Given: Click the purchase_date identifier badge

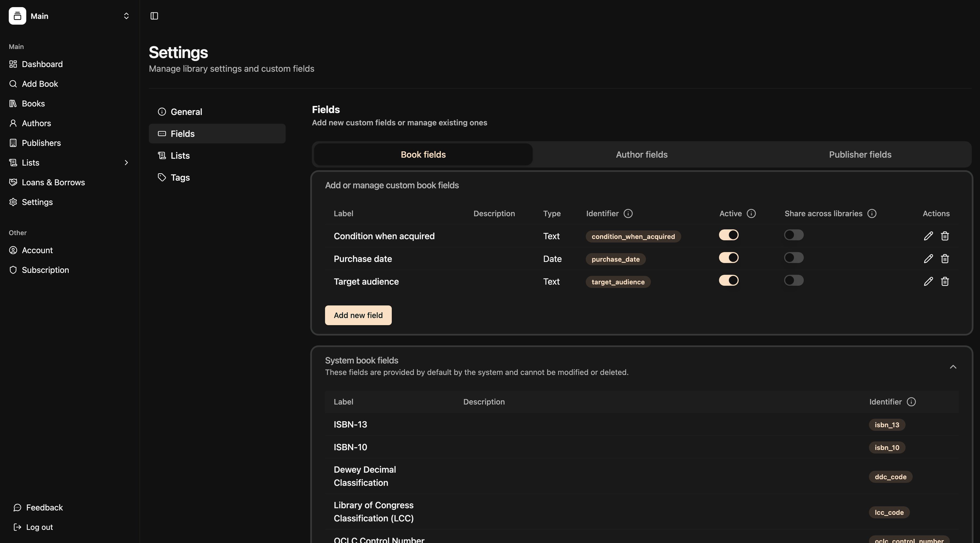Looking at the screenshot, I should click(x=616, y=259).
